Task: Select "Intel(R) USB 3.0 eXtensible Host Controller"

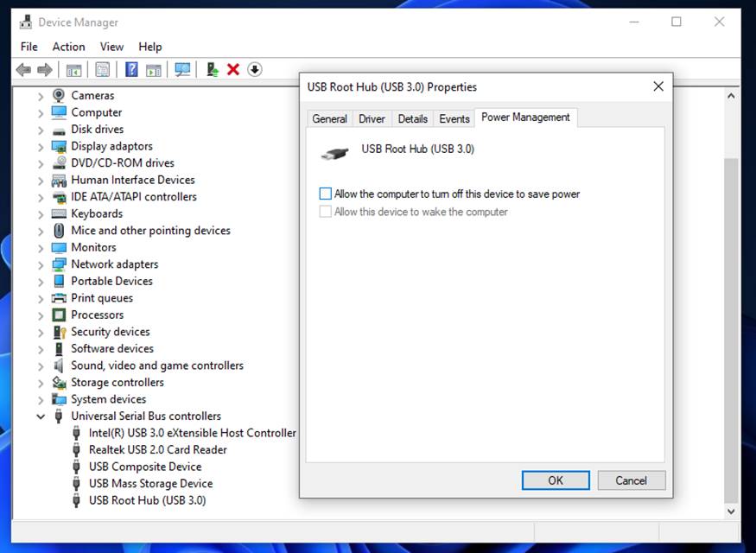Action: (x=193, y=433)
